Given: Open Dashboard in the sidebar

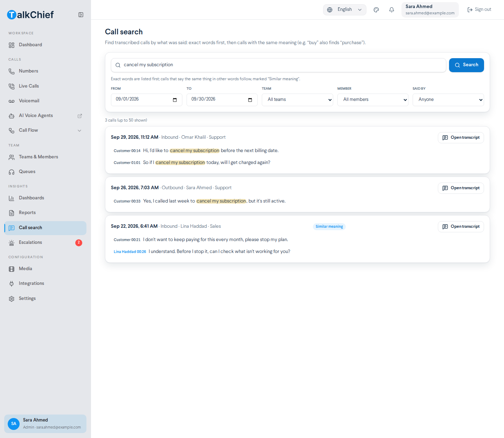Looking at the screenshot, I should (x=45, y=45).
